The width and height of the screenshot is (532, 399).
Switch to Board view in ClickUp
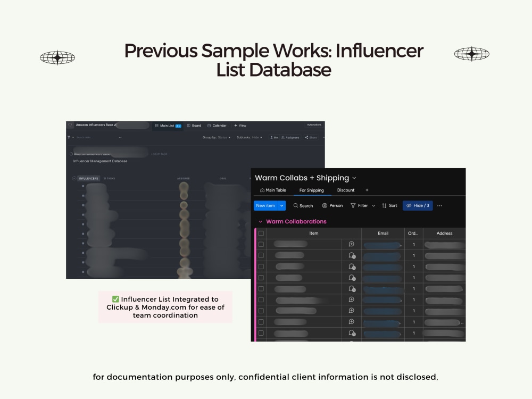tap(194, 126)
